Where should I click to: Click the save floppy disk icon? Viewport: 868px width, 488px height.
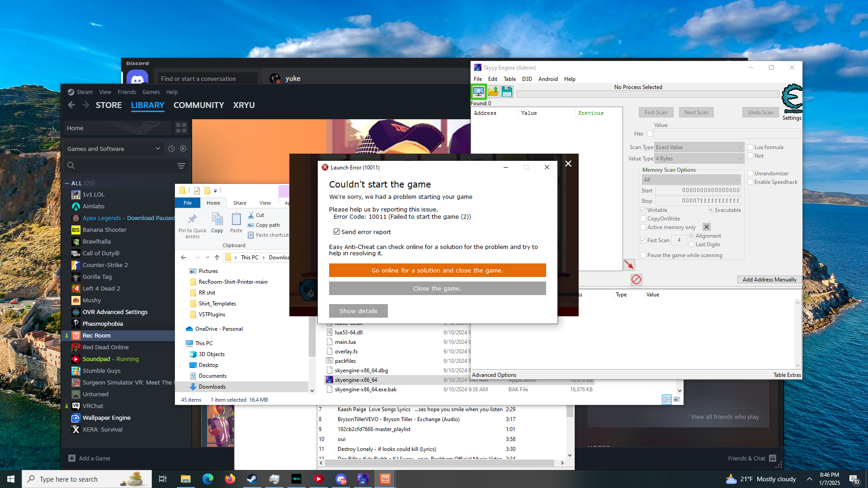pyautogui.click(x=507, y=92)
